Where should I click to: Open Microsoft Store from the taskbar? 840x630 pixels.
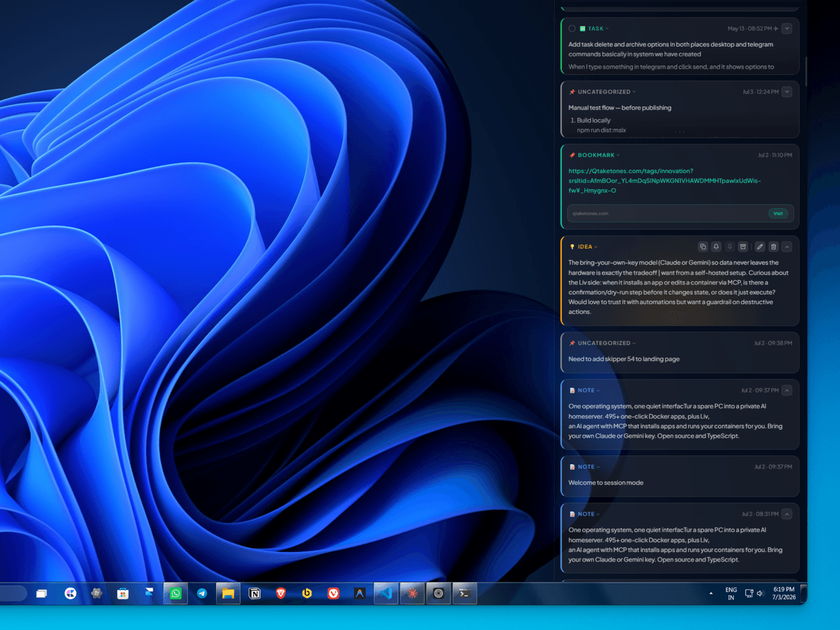tap(123, 594)
